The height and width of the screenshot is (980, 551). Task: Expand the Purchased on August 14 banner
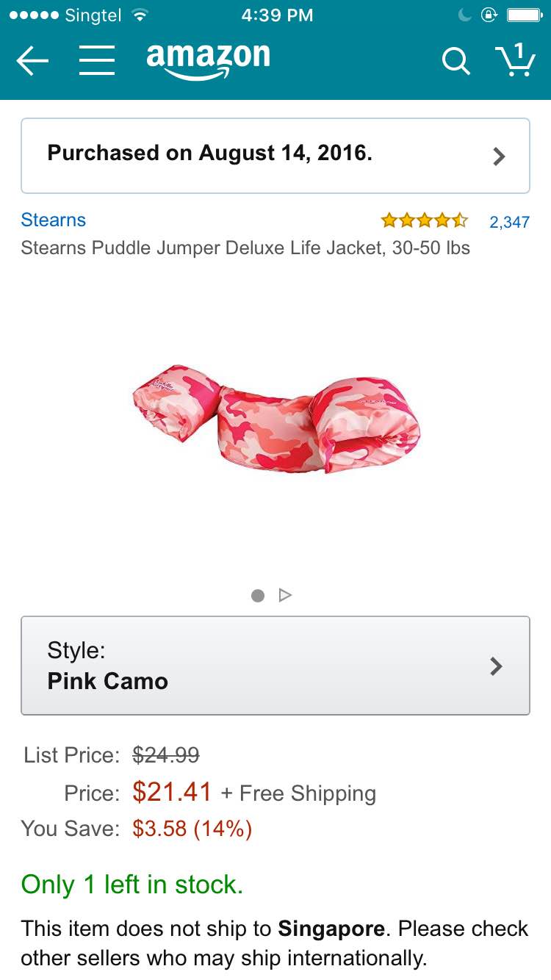275,155
